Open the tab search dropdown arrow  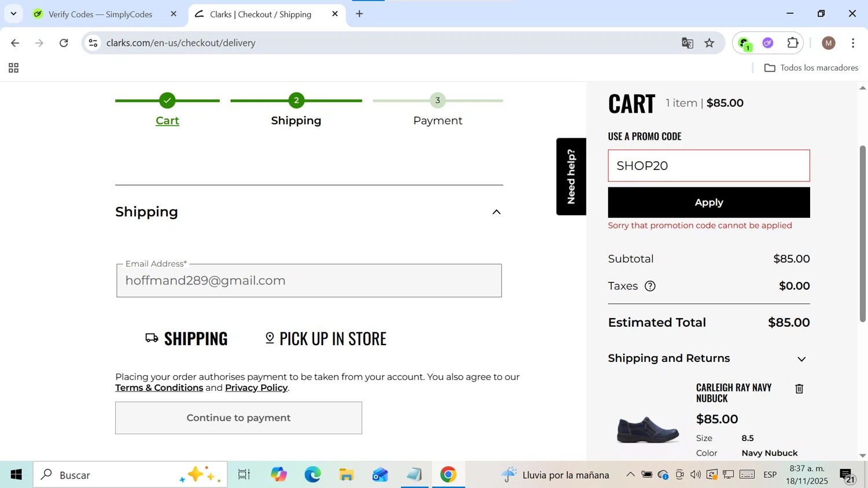[x=13, y=14]
